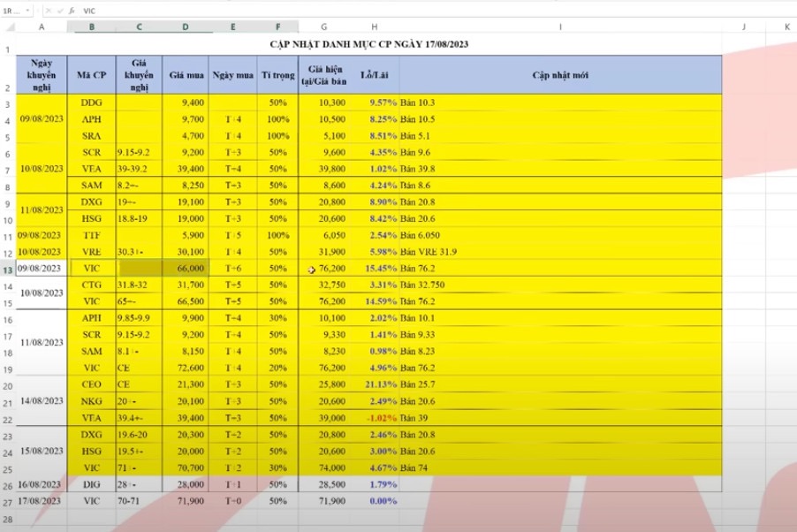797x532 pixels.
Task: Click the SRA stock code cell
Action: [92, 136]
